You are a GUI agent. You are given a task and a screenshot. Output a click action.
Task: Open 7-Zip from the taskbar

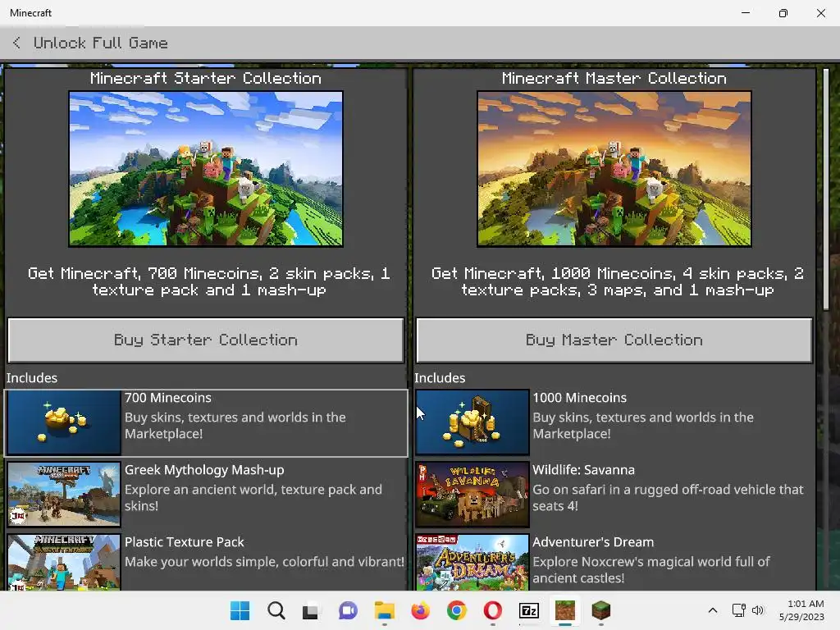529,610
